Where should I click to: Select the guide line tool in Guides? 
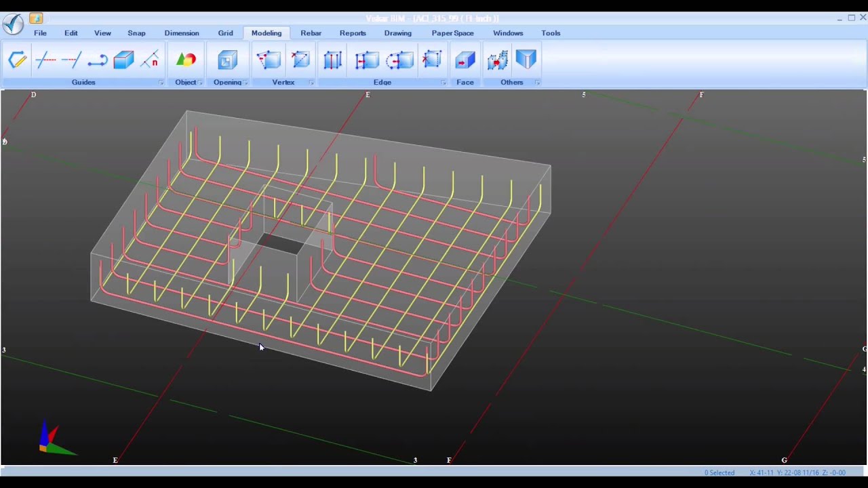[45, 60]
